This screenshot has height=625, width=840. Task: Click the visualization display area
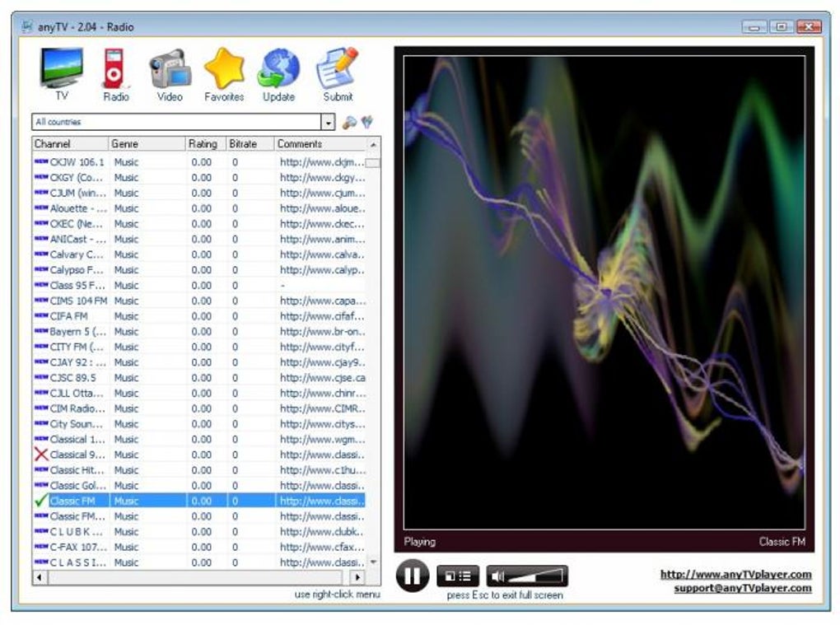604,292
